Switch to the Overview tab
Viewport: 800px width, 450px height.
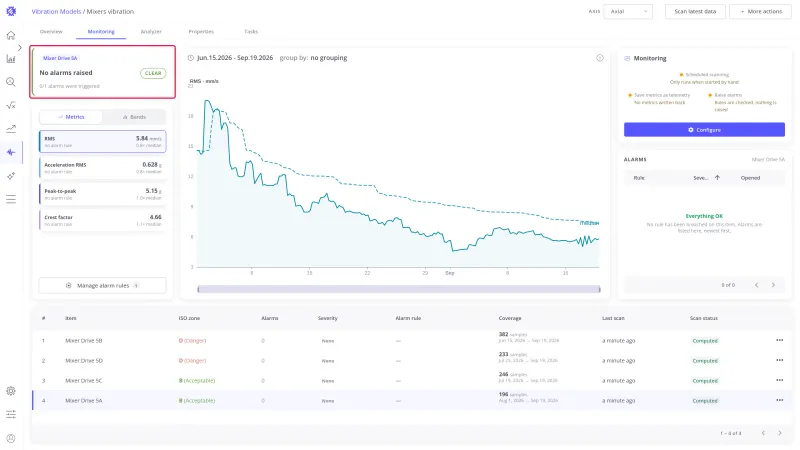51,32
